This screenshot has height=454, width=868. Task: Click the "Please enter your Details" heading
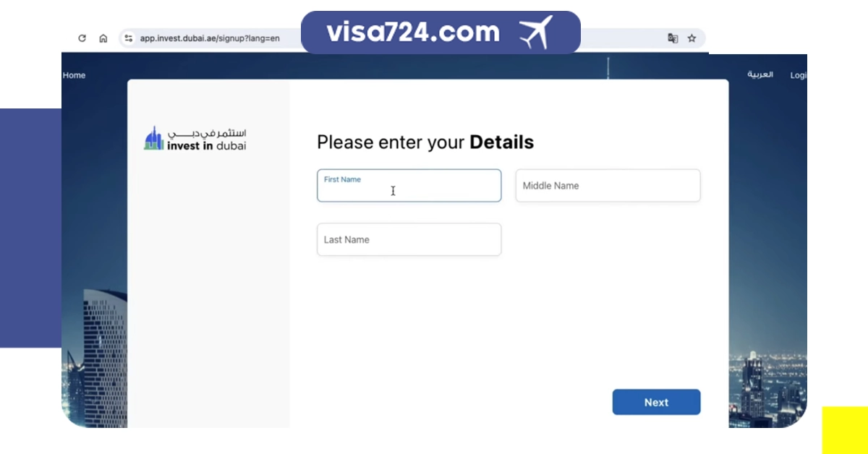pos(425,142)
